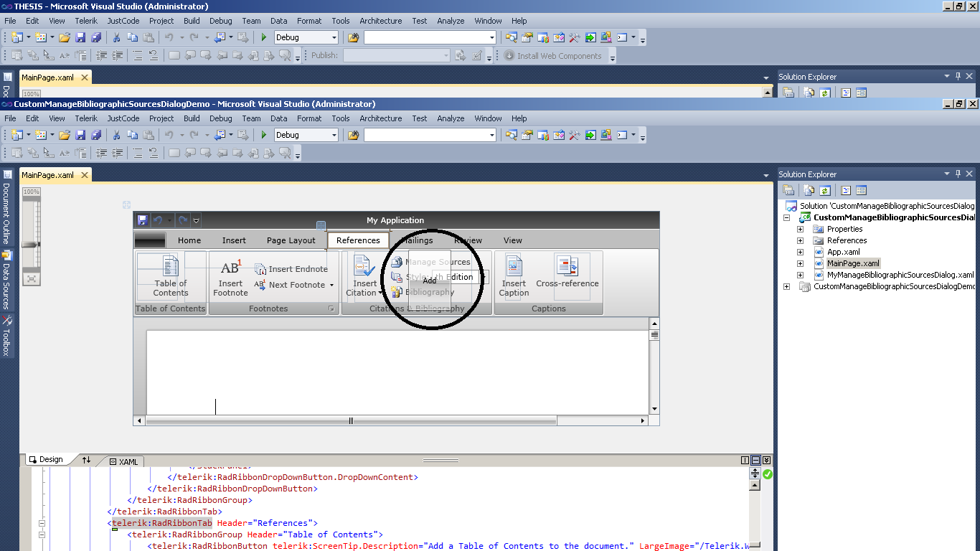
Task: Open Help menu in front Visual Studio window
Action: coord(519,118)
